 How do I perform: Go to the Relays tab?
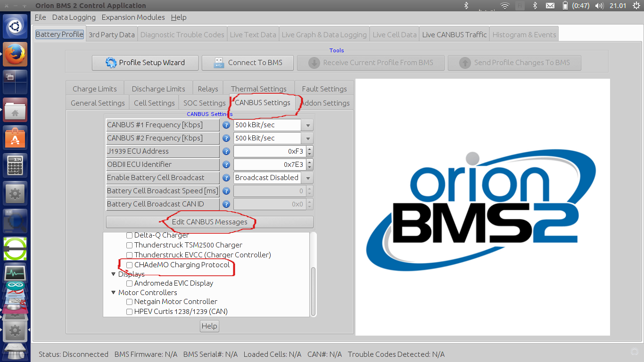tap(208, 89)
